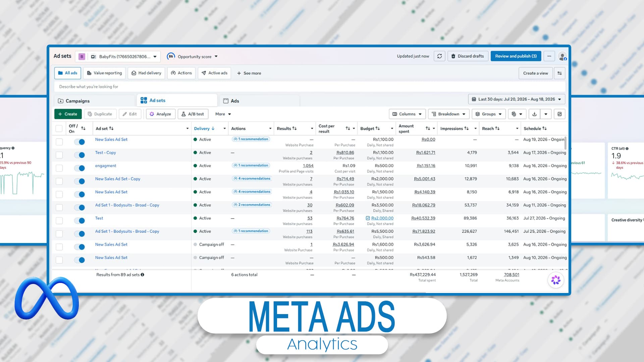
Task: Click Create a view button
Action: click(x=535, y=73)
